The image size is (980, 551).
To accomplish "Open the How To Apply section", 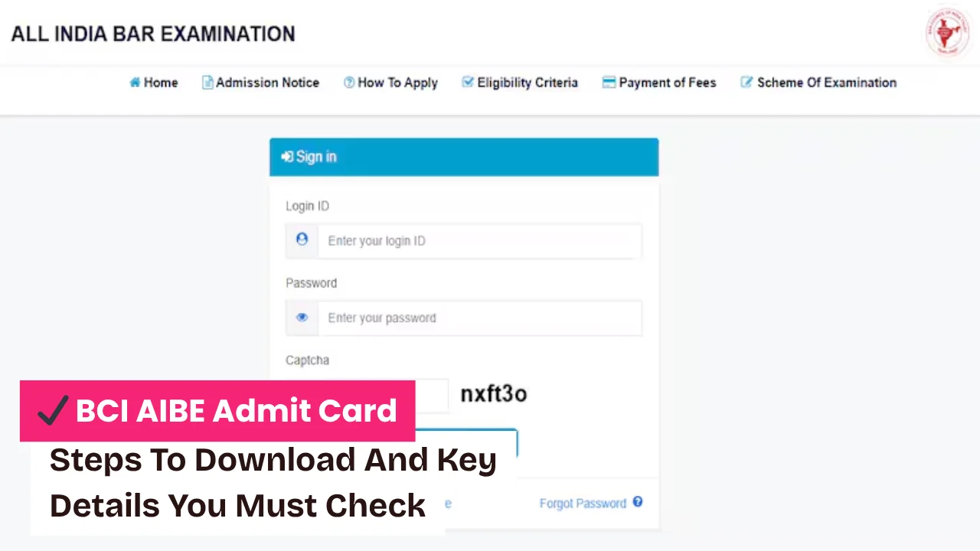I will [397, 82].
